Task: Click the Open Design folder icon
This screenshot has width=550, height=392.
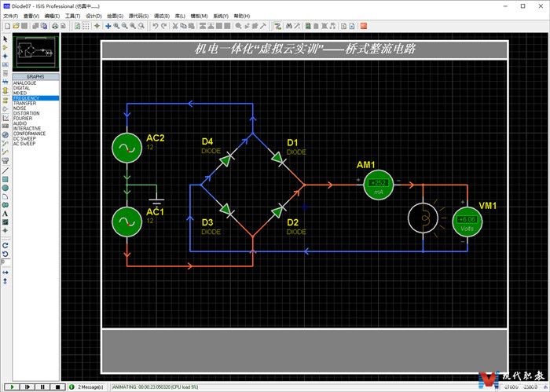Action: tap(16, 26)
